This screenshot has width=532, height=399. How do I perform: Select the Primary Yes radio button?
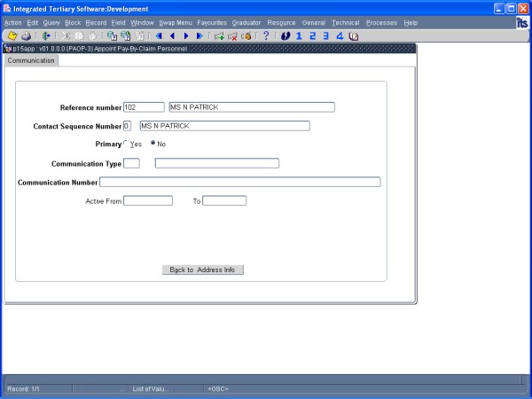[126, 144]
